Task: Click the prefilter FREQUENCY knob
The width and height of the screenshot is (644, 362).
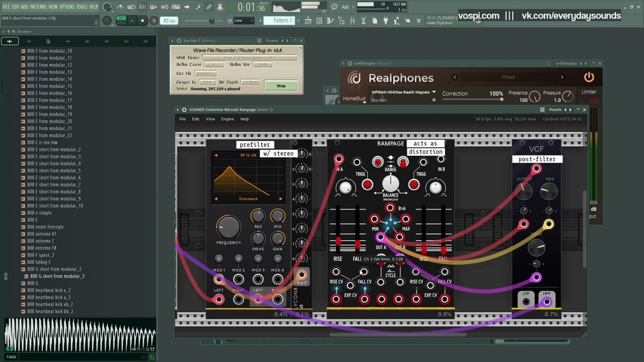Action: [x=228, y=227]
